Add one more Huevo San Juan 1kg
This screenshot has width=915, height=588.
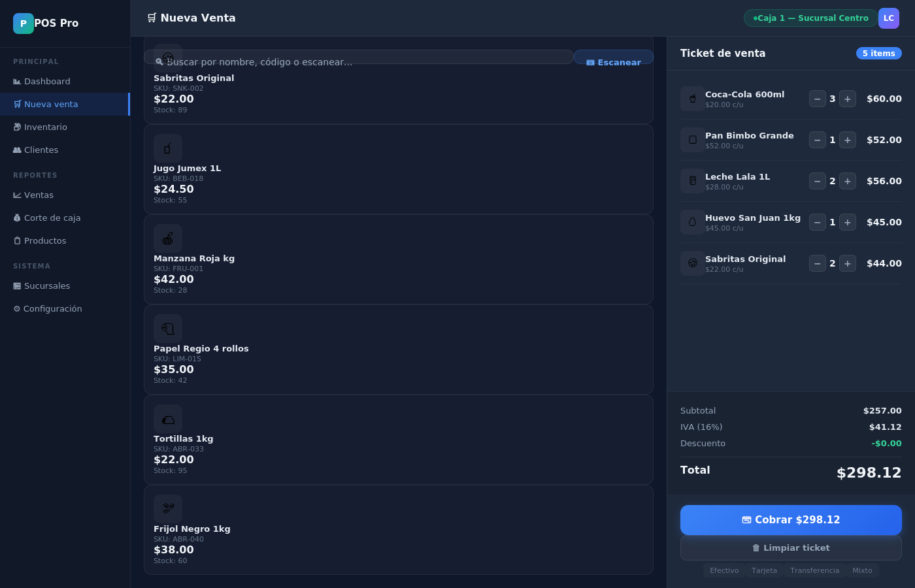tap(848, 222)
